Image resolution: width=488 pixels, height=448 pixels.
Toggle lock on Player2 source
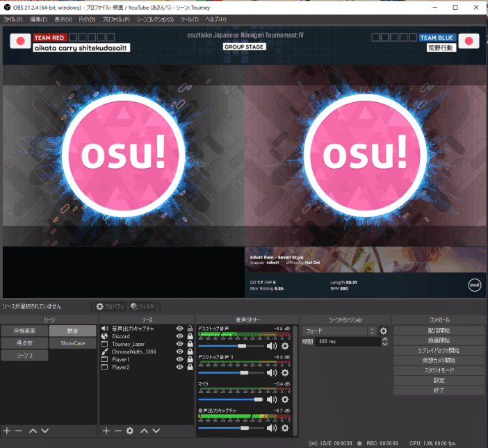tap(190, 367)
